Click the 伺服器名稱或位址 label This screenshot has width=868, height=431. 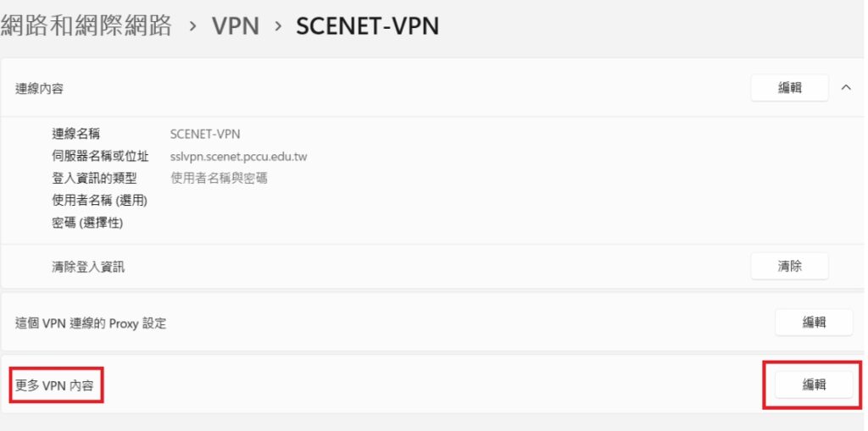[x=100, y=156]
